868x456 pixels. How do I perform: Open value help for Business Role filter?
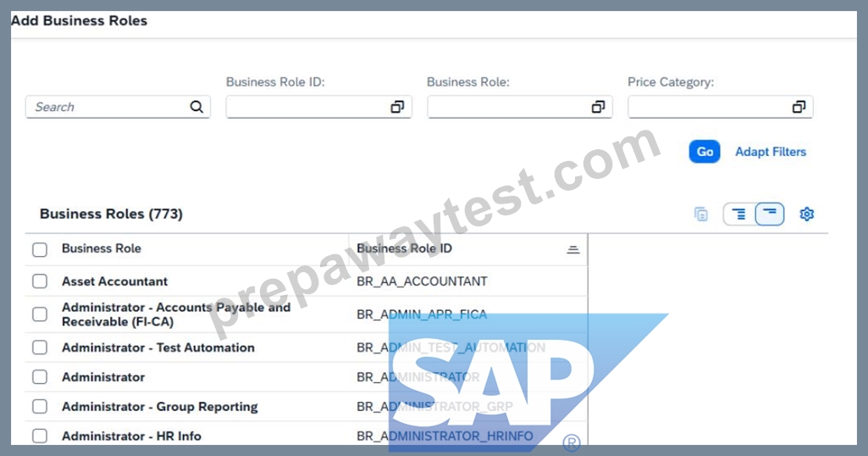[x=599, y=107]
